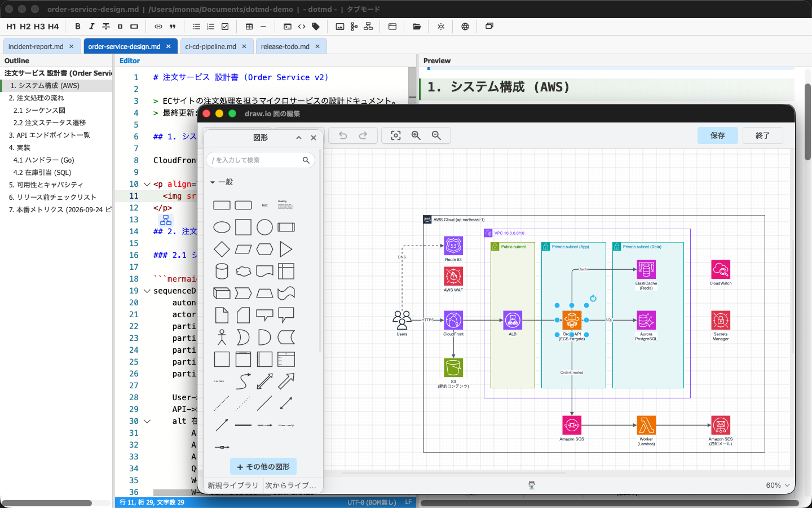The height and width of the screenshot is (508, 812).
Task: Fold code at editor line 19
Action: point(147,291)
